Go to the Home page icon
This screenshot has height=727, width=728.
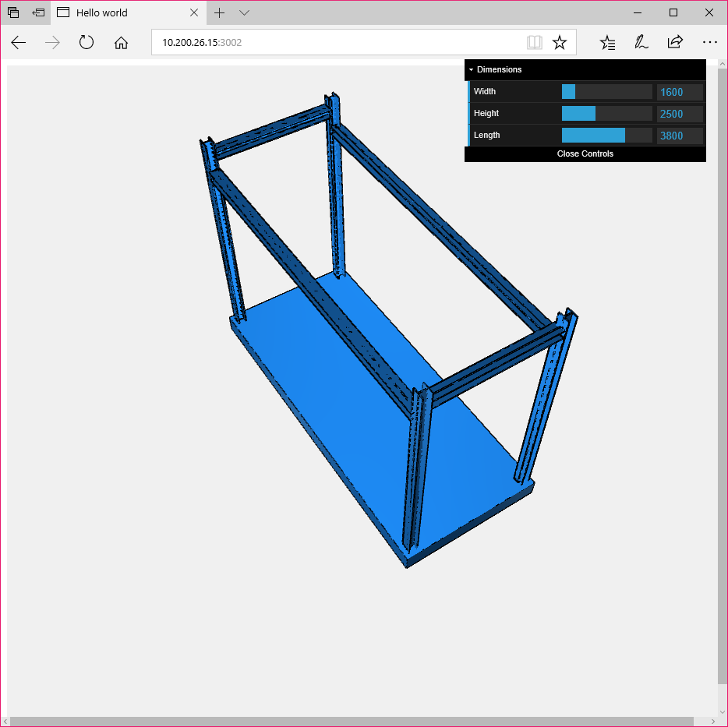(121, 43)
